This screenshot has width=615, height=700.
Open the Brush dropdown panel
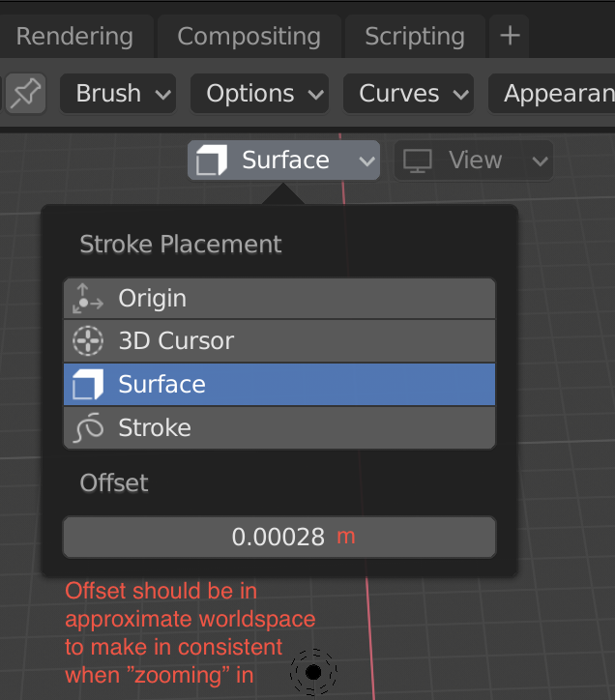click(118, 94)
